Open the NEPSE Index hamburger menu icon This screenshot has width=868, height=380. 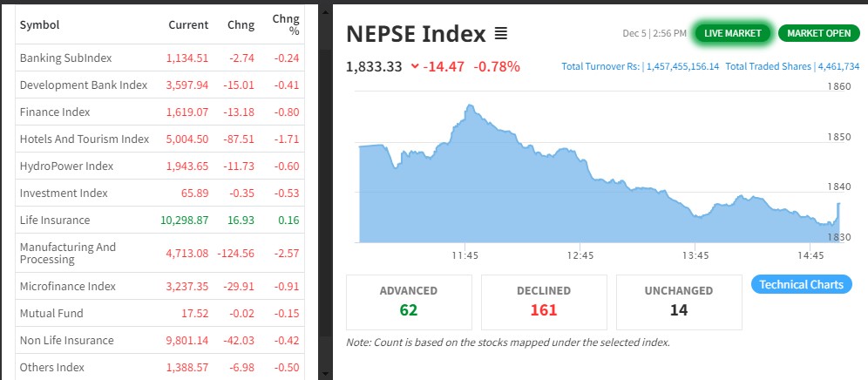[500, 35]
